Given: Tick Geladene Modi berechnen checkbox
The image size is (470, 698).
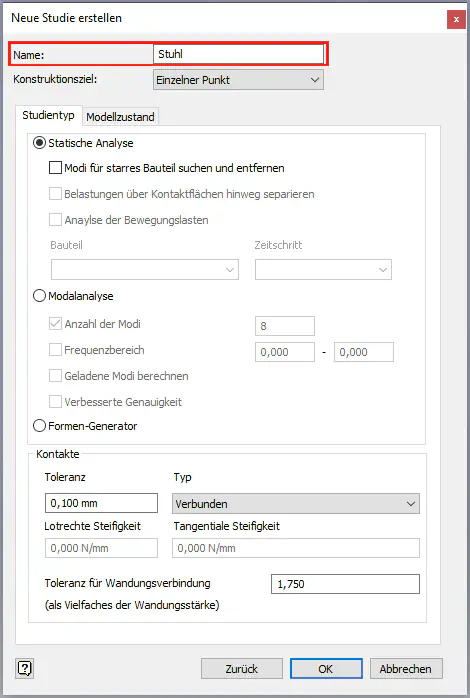Looking at the screenshot, I should tap(55, 376).
